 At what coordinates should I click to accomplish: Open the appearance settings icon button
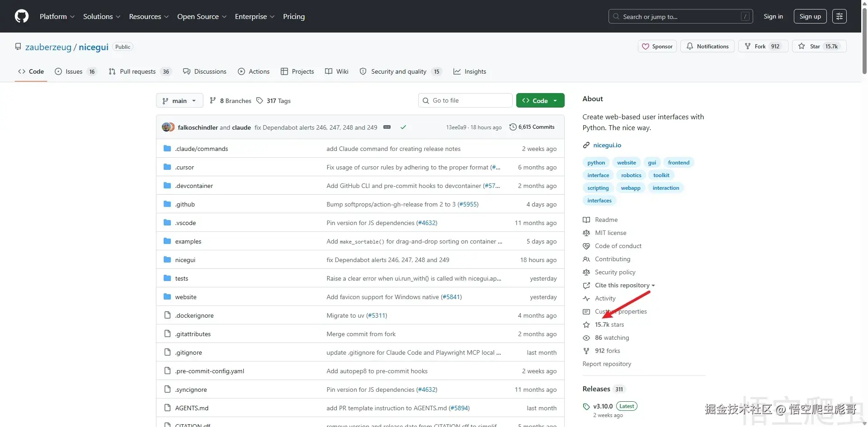(x=840, y=16)
